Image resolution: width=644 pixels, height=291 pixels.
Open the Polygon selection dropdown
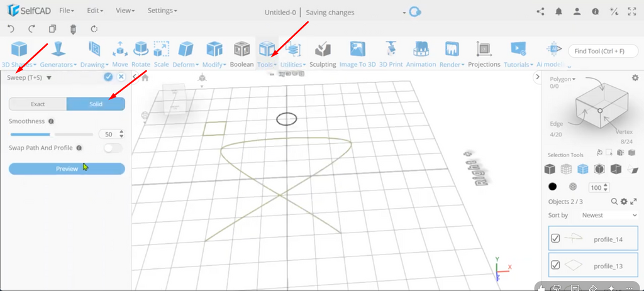563,79
